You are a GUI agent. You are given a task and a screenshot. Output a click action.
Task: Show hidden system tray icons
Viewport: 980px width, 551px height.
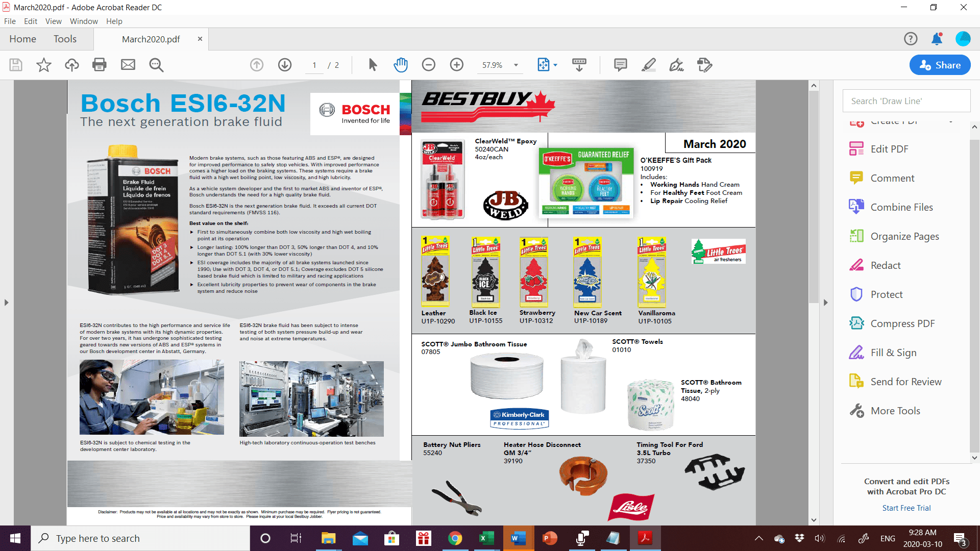pyautogui.click(x=759, y=538)
